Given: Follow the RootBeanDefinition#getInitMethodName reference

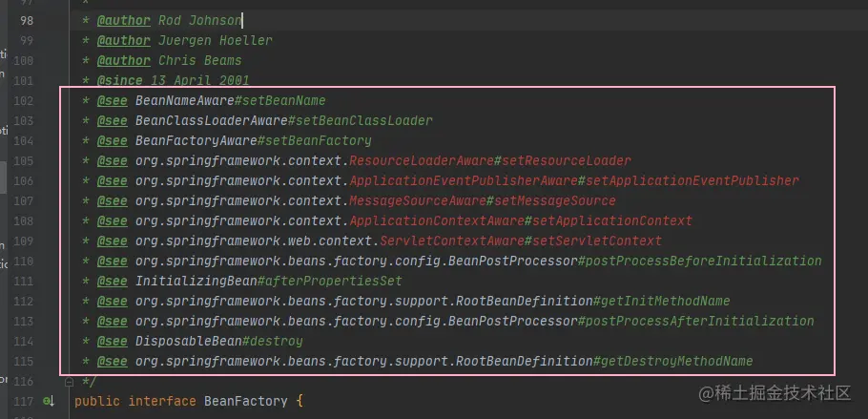Looking at the screenshot, I should [433, 301].
